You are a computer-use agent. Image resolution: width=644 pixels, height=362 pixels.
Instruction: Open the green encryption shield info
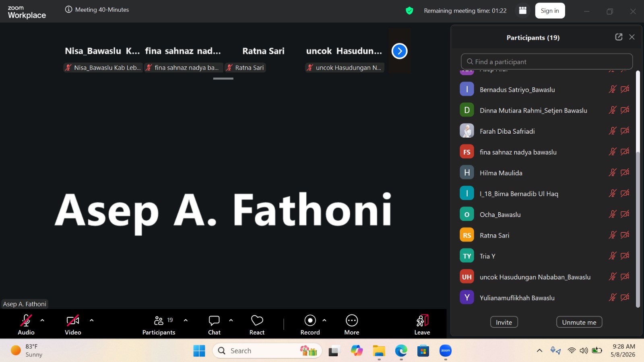point(409,11)
